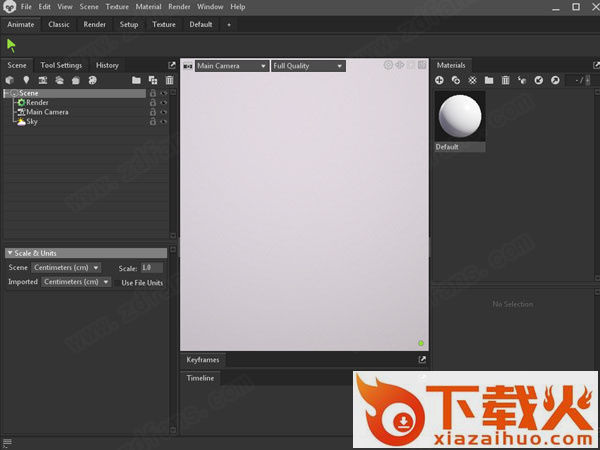Add a sky/fog object to scene
This screenshot has width=600, height=450.
(x=59, y=80)
